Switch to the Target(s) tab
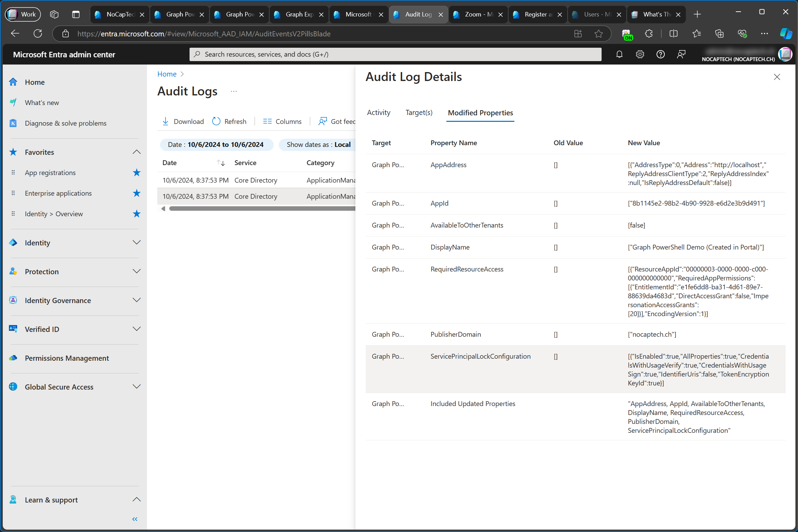 click(419, 112)
